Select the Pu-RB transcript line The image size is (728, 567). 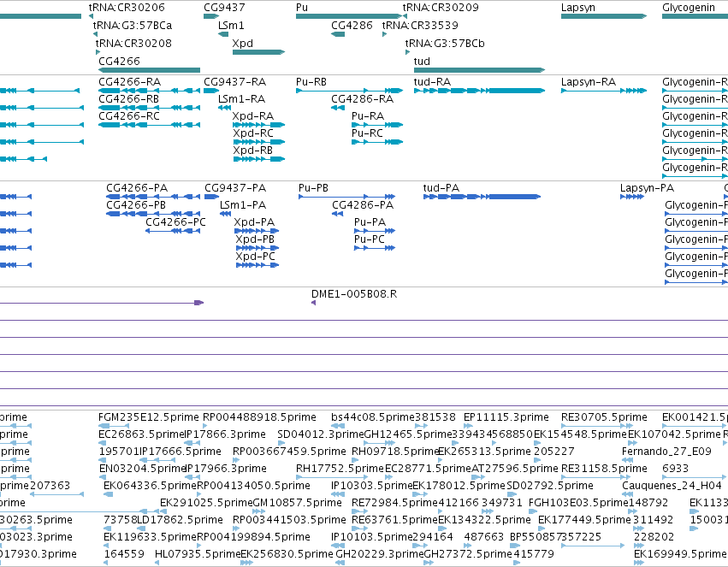pyautogui.click(x=350, y=91)
